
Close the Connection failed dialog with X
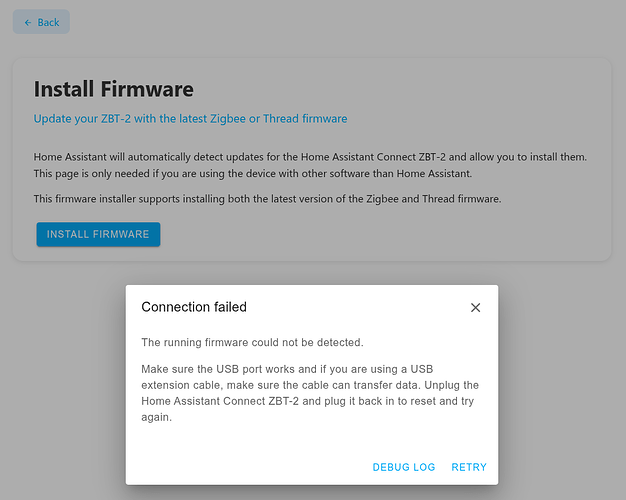point(475,307)
